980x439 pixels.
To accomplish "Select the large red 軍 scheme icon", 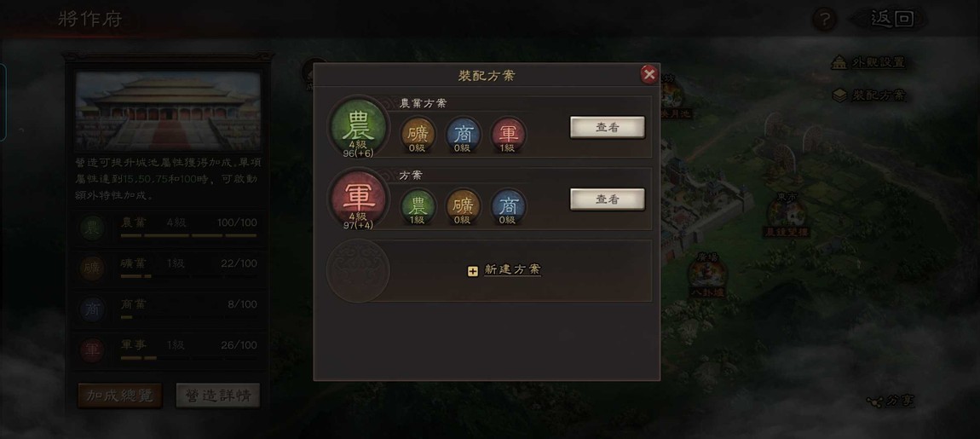I will tap(358, 199).
